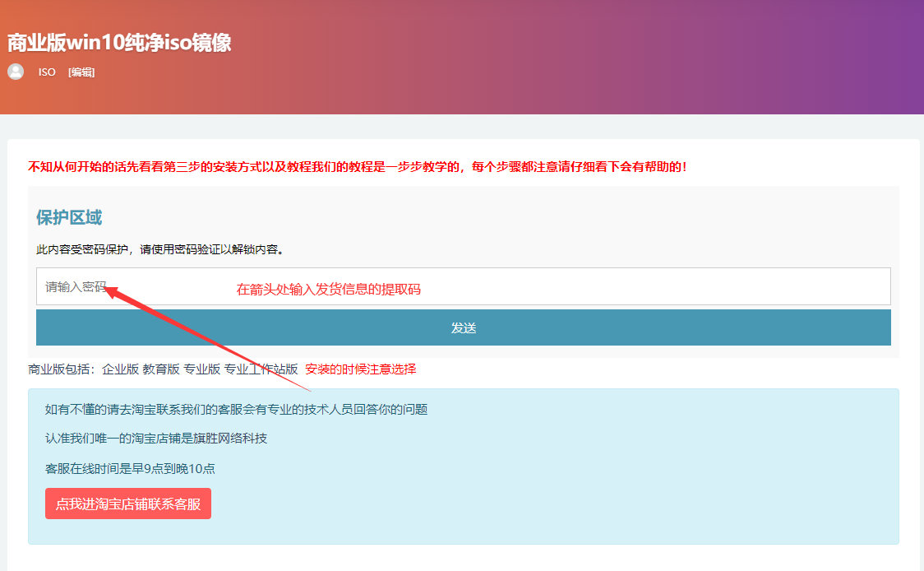Click the 请输入密码 password field
This screenshot has height=571, width=924.
pos(463,286)
